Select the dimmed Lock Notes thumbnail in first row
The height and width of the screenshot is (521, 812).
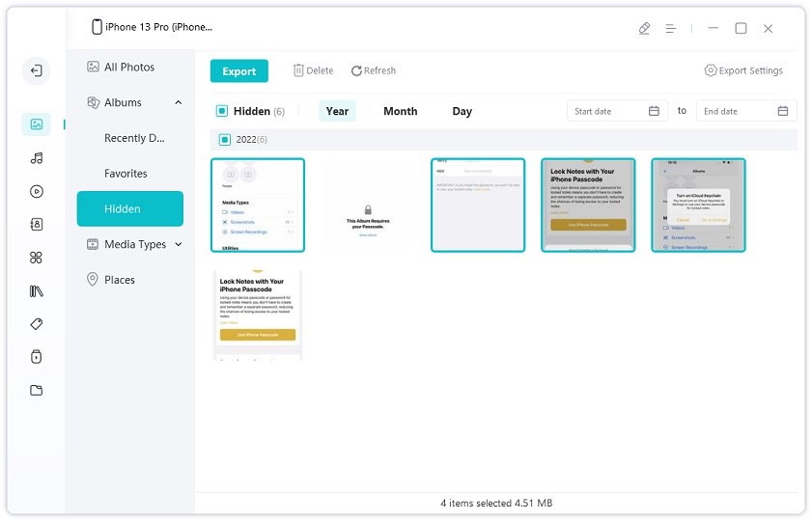point(588,206)
